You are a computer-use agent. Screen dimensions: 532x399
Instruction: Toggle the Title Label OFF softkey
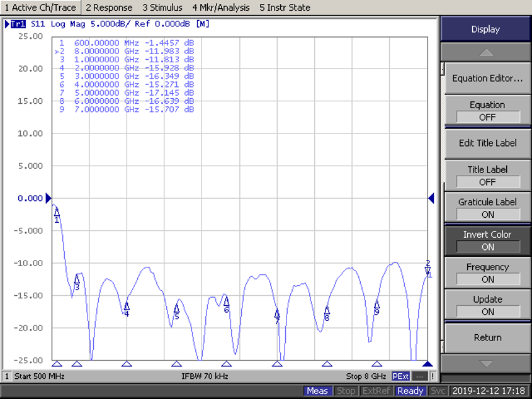tap(487, 176)
